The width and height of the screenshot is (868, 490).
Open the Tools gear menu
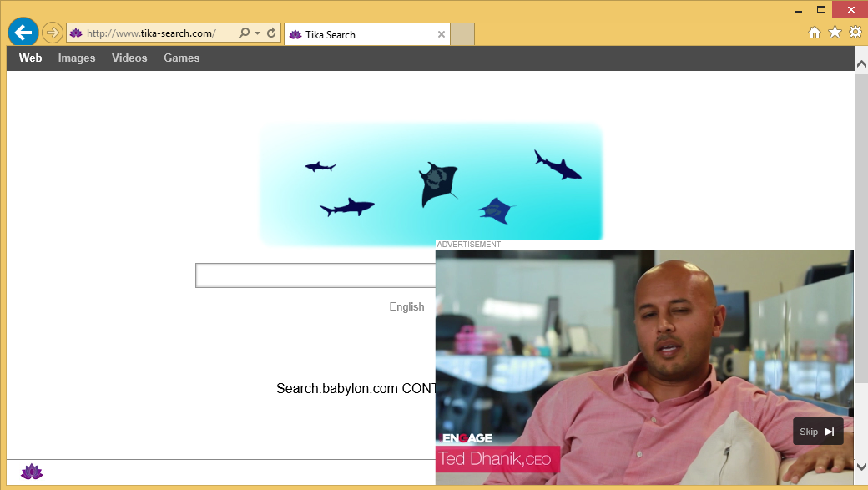855,32
